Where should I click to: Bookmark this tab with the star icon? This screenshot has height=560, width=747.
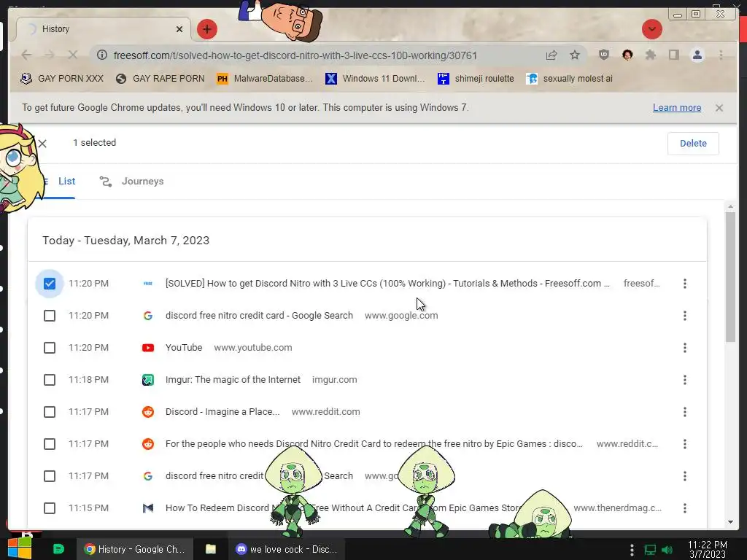[575, 55]
